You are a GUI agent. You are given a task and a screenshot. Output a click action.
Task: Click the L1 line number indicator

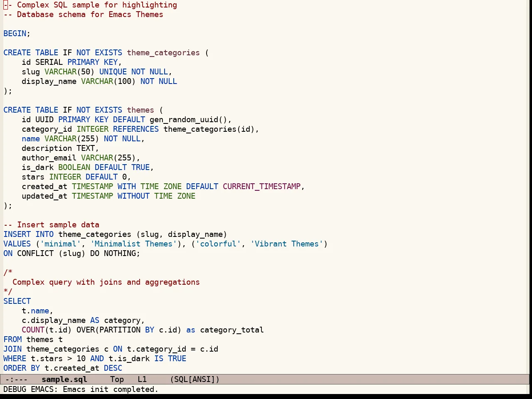[x=142, y=379]
